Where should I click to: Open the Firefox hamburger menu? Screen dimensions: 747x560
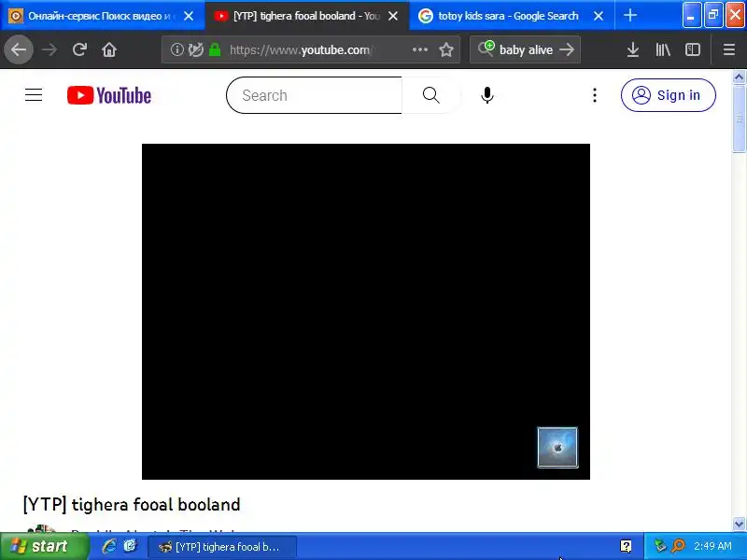click(x=729, y=49)
